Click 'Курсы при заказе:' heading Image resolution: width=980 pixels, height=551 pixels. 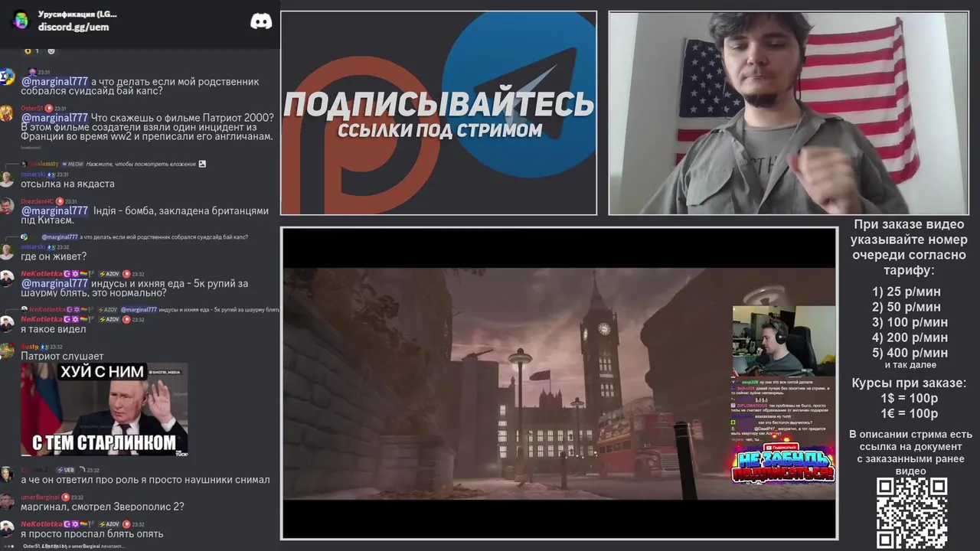pyautogui.click(x=910, y=383)
